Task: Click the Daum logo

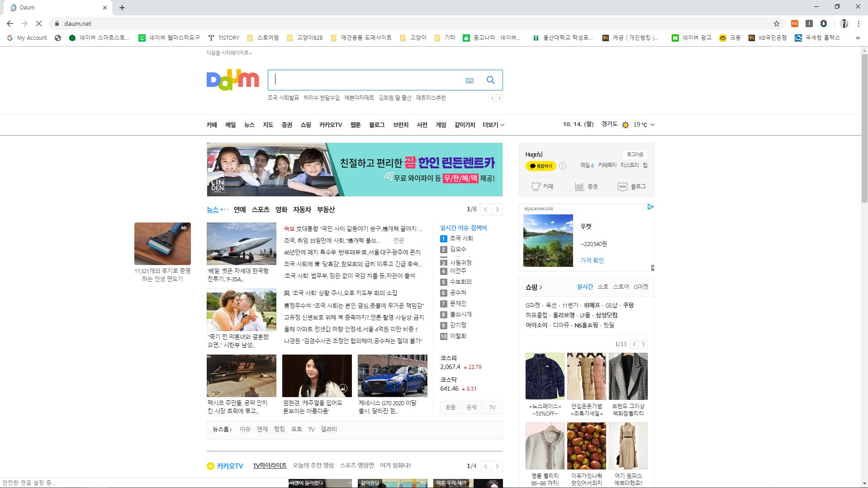Action: pos(232,80)
